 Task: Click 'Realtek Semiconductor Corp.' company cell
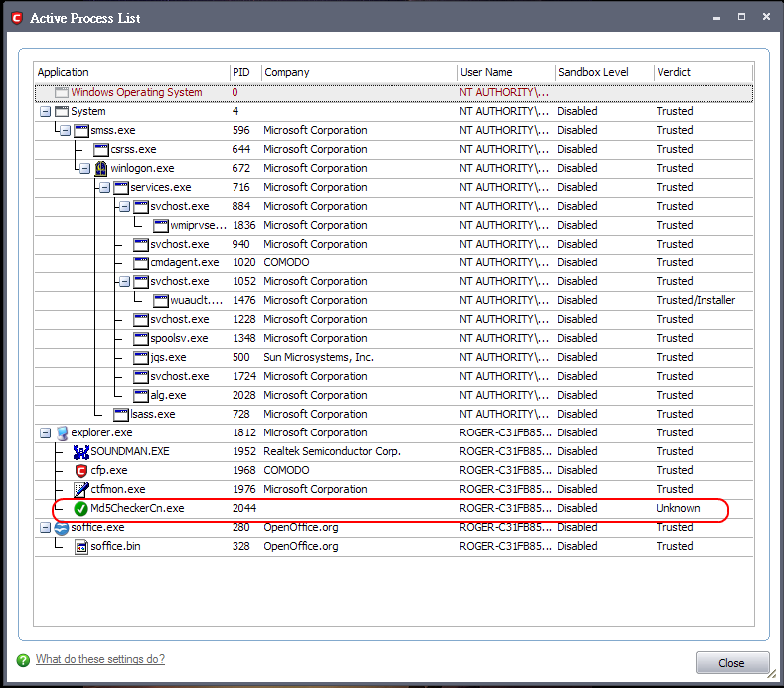pyautogui.click(x=333, y=451)
